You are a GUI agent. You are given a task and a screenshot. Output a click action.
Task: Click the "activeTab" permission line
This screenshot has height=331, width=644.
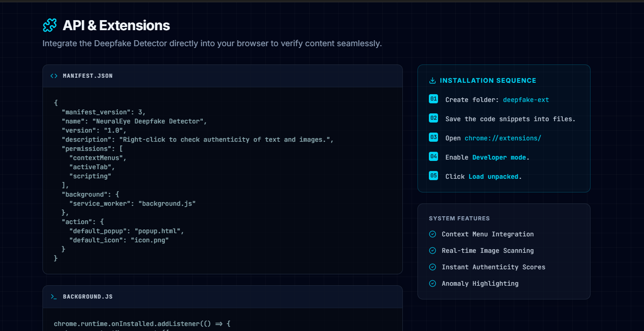click(92, 167)
